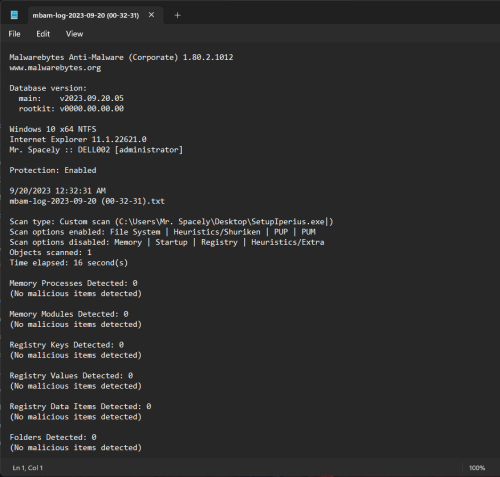
Task: Add a new tab with the plus icon
Action: (177, 15)
